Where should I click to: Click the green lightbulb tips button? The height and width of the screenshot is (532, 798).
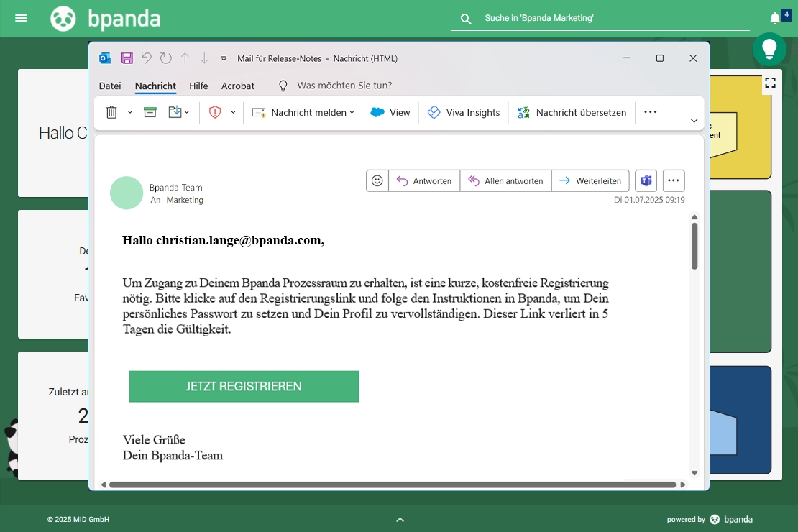point(769,49)
